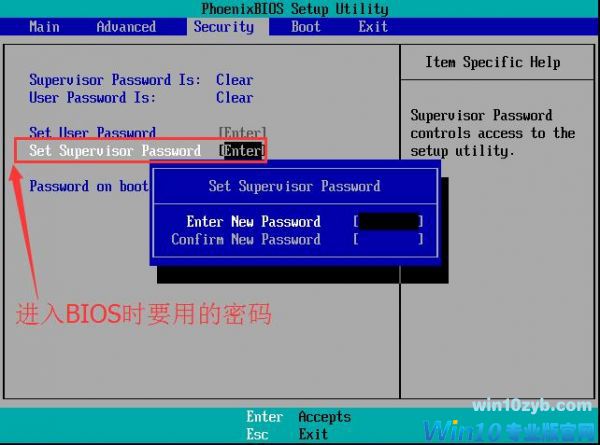This screenshot has width=600, height=445.
Task: Open the Main menu tab
Action: [44, 27]
